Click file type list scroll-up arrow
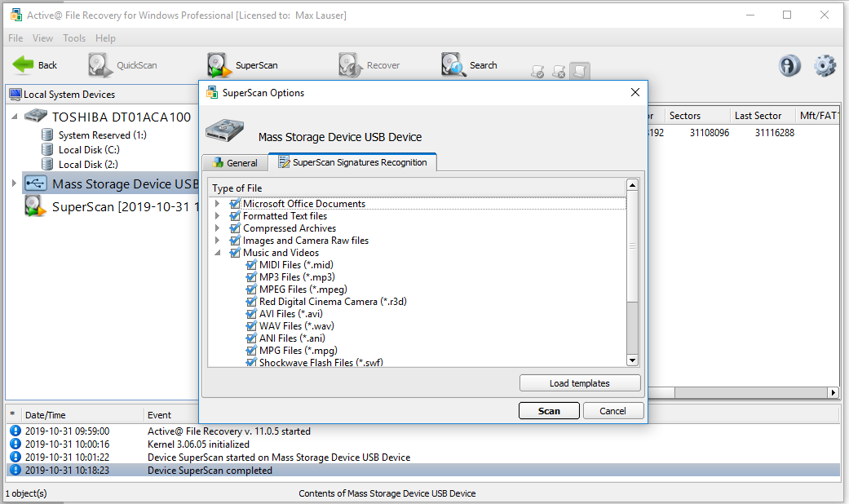 tap(632, 185)
